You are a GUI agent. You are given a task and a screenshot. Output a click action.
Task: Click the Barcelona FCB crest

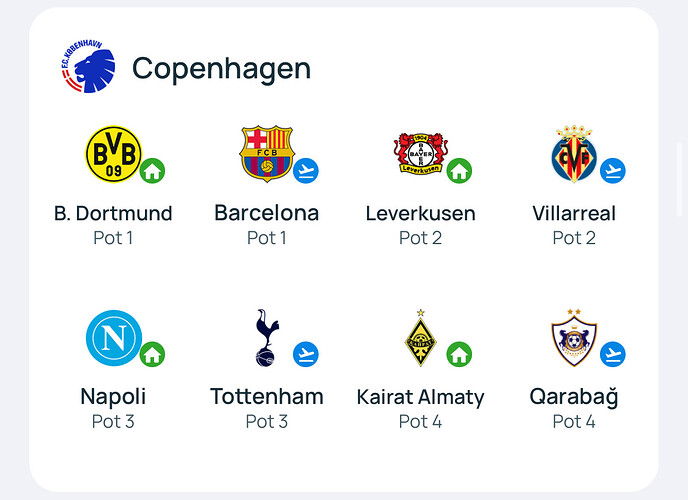click(266, 154)
